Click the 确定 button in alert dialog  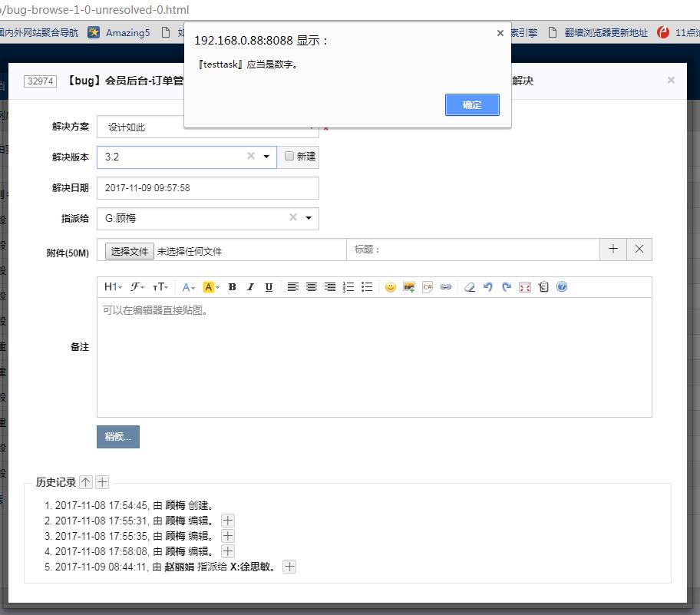[x=472, y=105]
